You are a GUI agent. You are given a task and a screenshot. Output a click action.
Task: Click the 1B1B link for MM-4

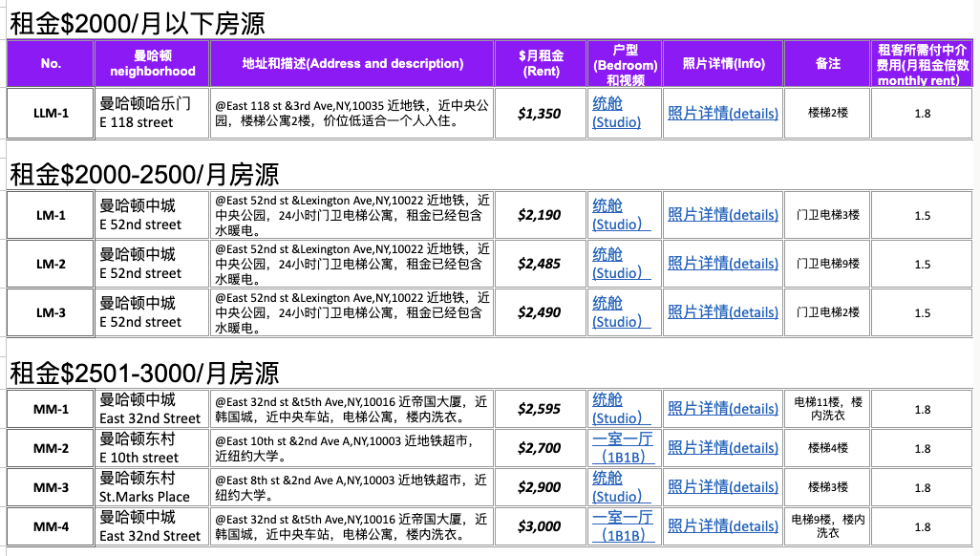click(x=621, y=526)
